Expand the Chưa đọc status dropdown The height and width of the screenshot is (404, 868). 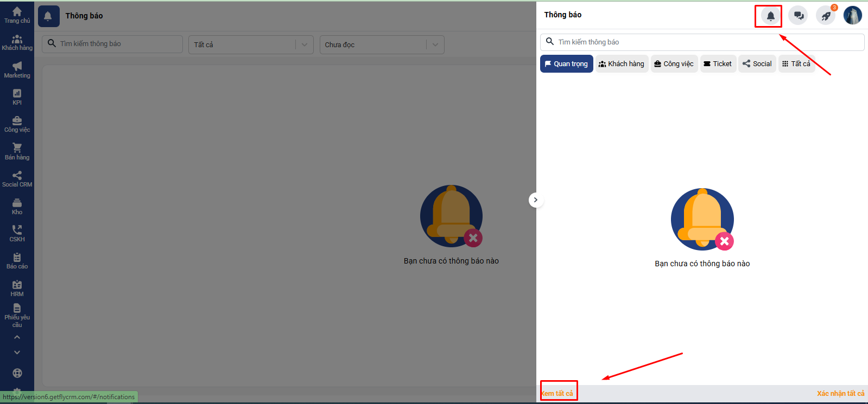click(x=382, y=44)
